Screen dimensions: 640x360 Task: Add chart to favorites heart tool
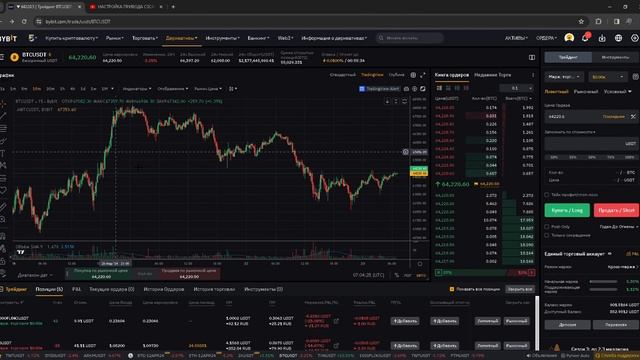pos(3,191)
